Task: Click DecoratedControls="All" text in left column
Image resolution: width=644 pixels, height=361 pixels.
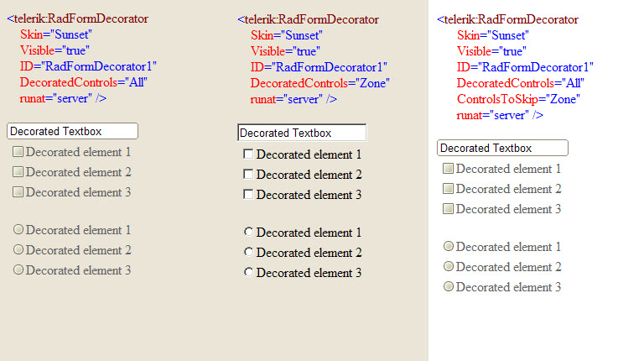Action: click(x=84, y=82)
